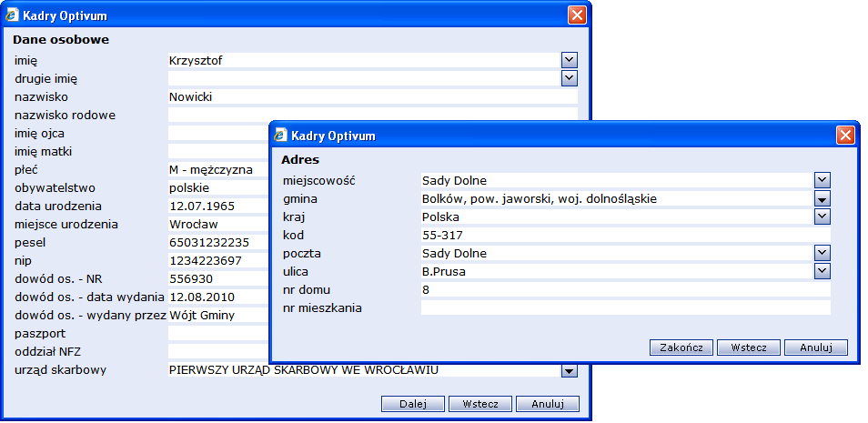Click Anuluj in Dane osobowe window
Screen dimensions: 868x423
point(548,404)
